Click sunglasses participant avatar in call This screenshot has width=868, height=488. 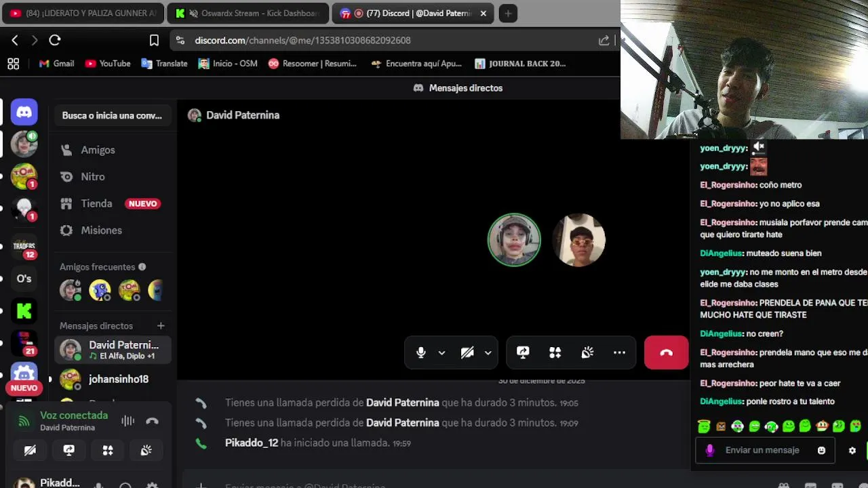[x=578, y=240]
